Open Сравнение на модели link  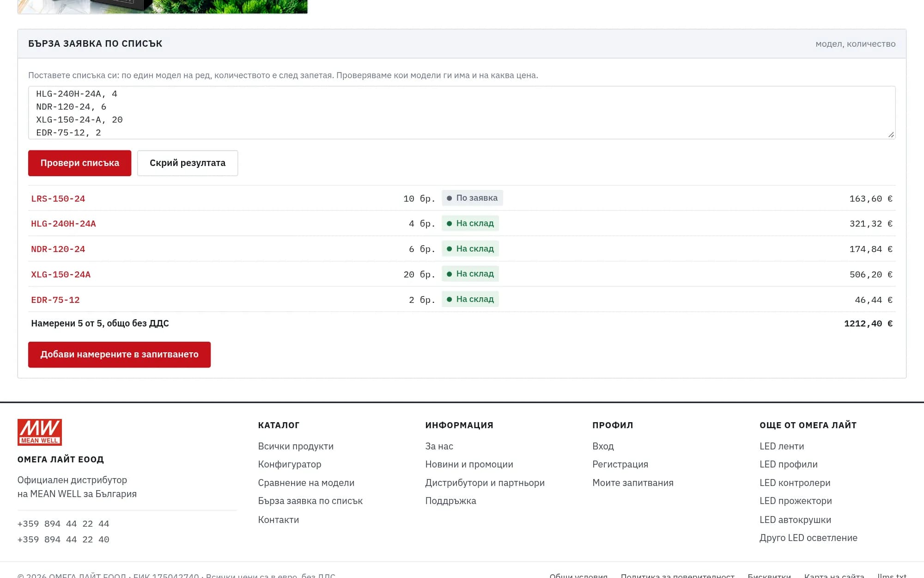[306, 483]
